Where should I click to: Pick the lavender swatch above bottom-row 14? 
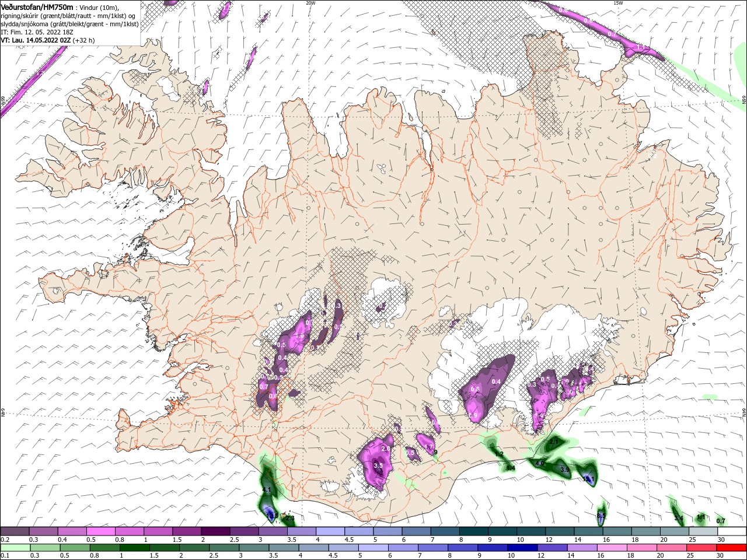581,548
